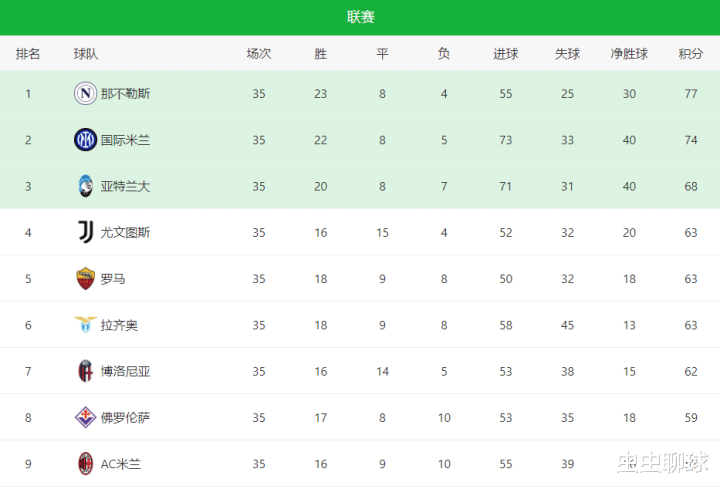Click the 场次 column header

point(259,54)
